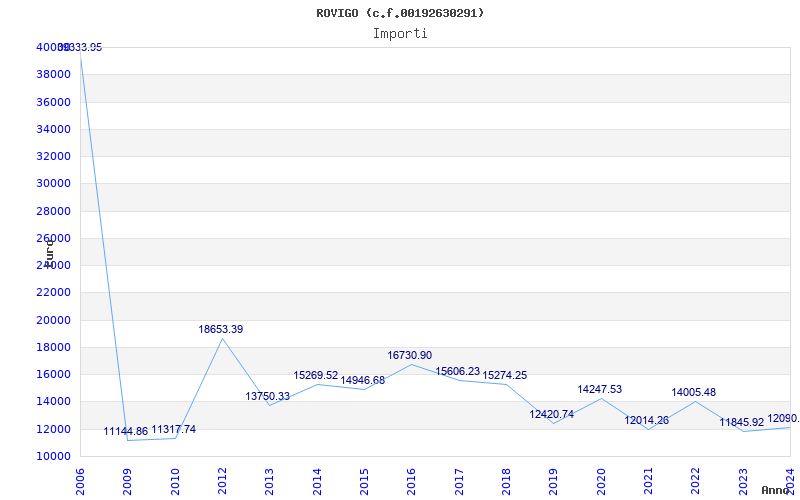Screen dimensions: 800x500
Task: Click the 18653.39 data label
Action: (x=221, y=329)
